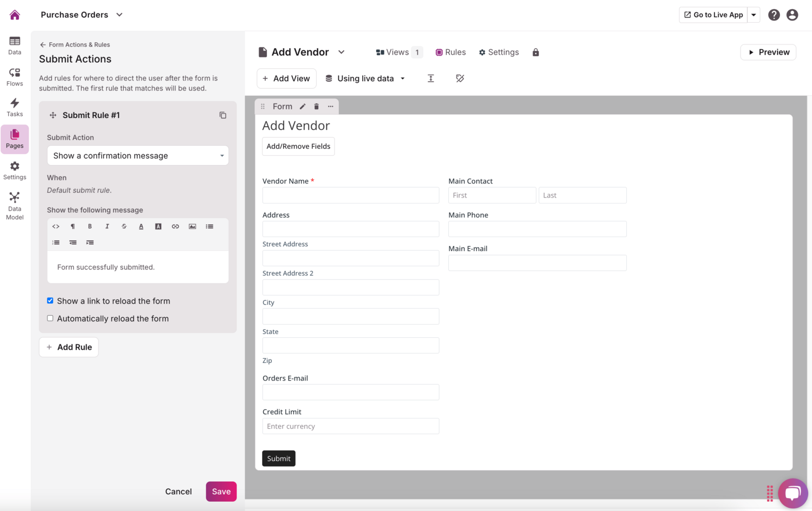Image resolution: width=812 pixels, height=511 pixels.
Task: Open the app Settings in left sidebar
Action: [x=15, y=171]
